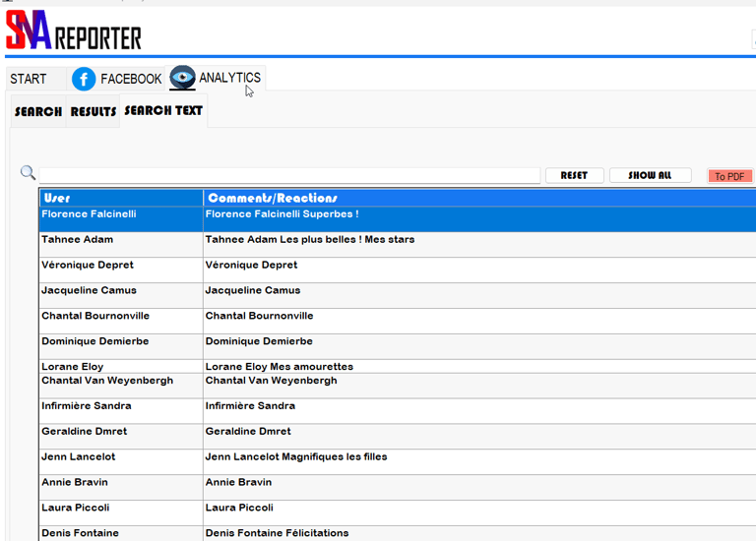Screen dimensions: 756x541
Task: Click the SHOW ALL button
Action: point(650,175)
